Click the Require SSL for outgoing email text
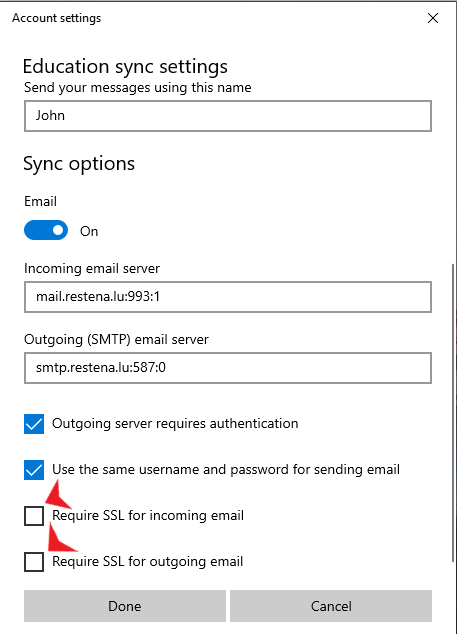This screenshot has width=457, height=634. pyautogui.click(x=148, y=562)
